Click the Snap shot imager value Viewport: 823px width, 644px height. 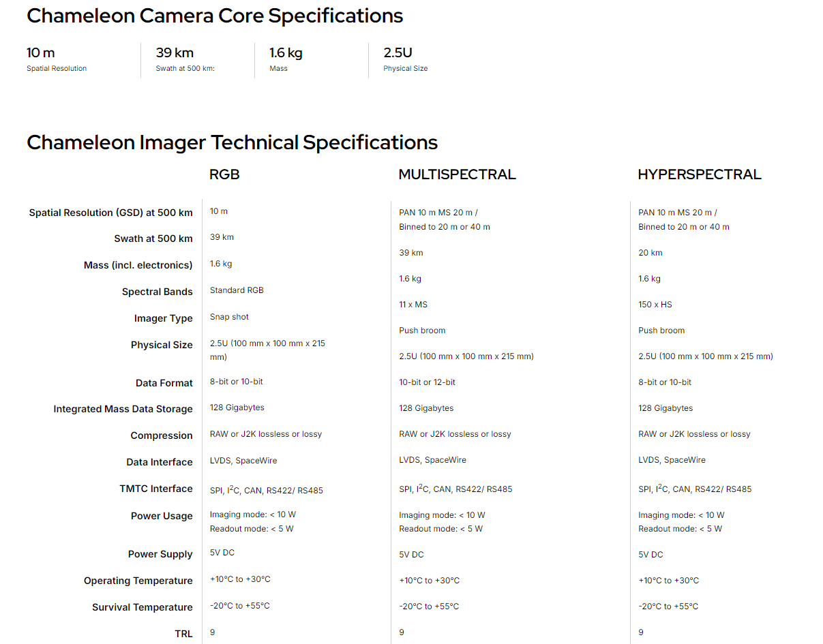click(x=229, y=317)
